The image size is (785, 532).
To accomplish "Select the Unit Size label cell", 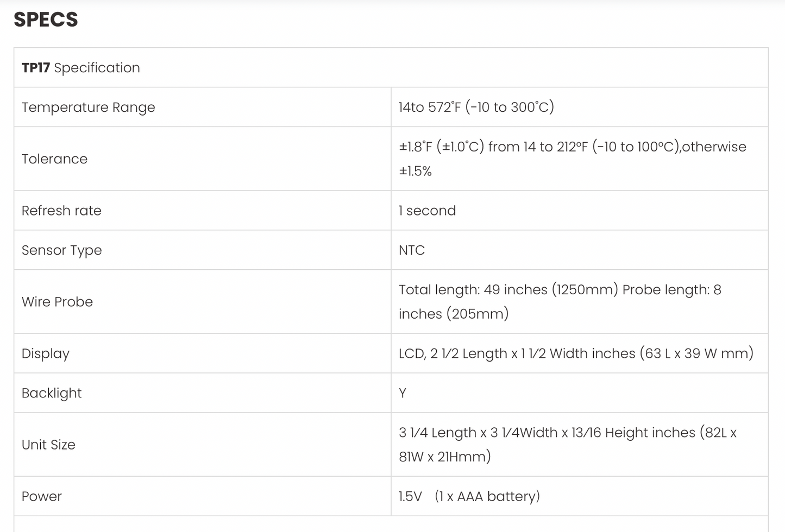I will [x=48, y=445].
